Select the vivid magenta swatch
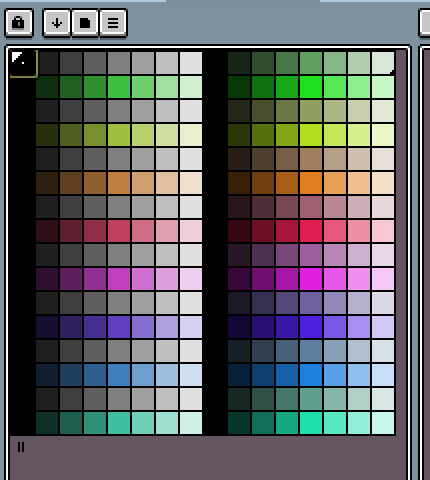Screen dimensions: 430x480 click(x=311, y=279)
